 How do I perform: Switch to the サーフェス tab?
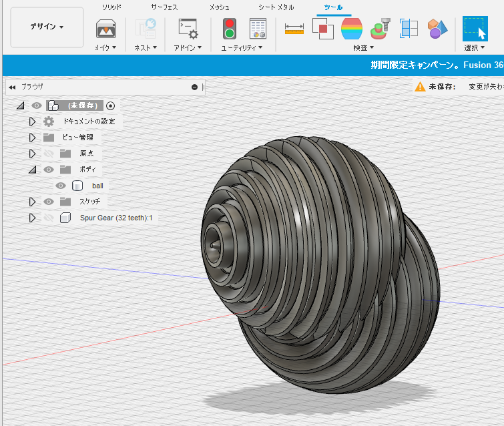click(164, 7)
